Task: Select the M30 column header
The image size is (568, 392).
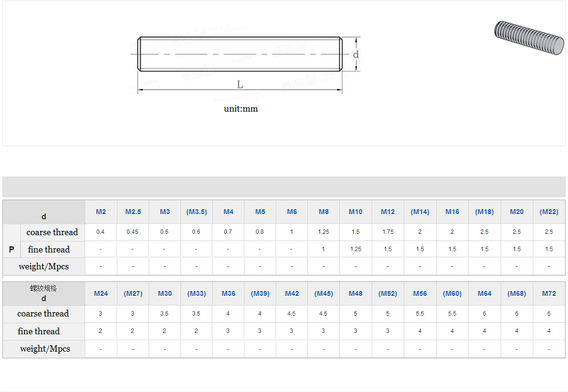Action: pos(165,293)
